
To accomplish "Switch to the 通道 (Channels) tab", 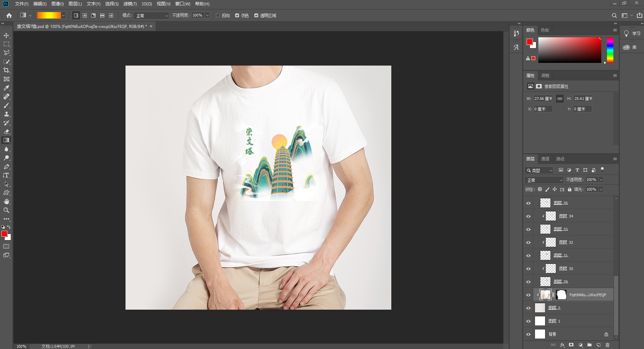I will (x=545, y=159).
